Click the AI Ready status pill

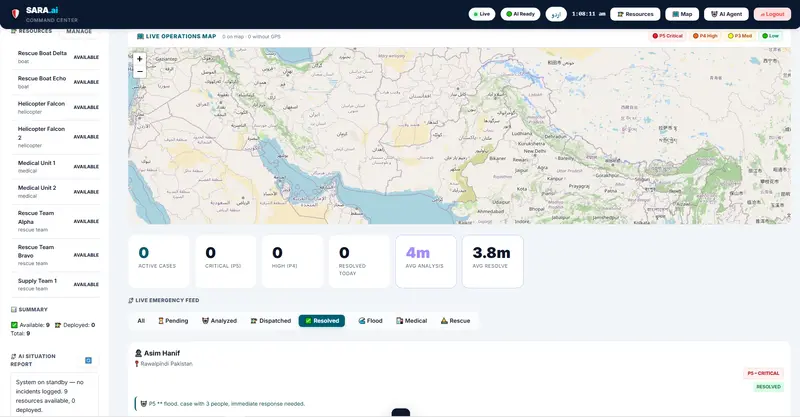tap(520, 14)
